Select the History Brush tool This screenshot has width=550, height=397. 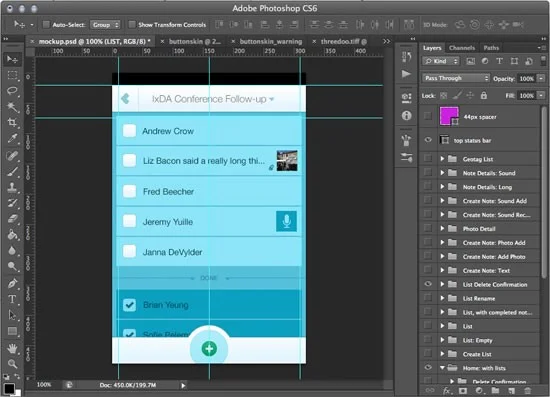click(12, 203)
